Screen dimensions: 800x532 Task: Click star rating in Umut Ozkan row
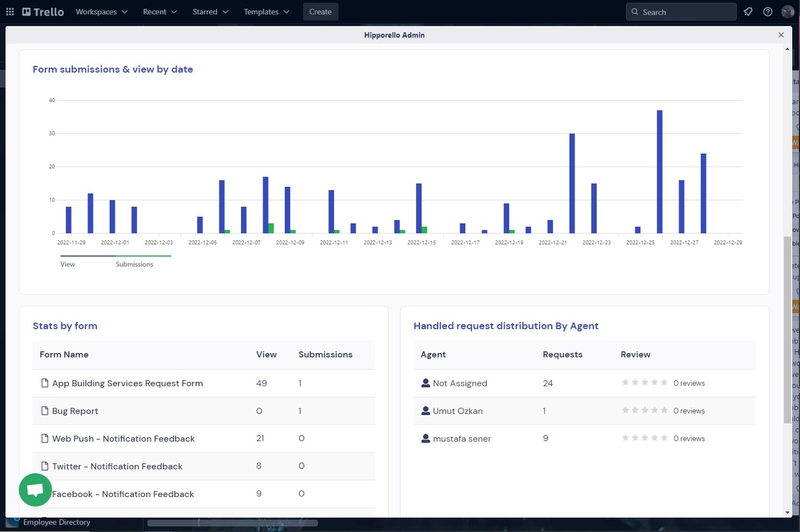point(645,410)
